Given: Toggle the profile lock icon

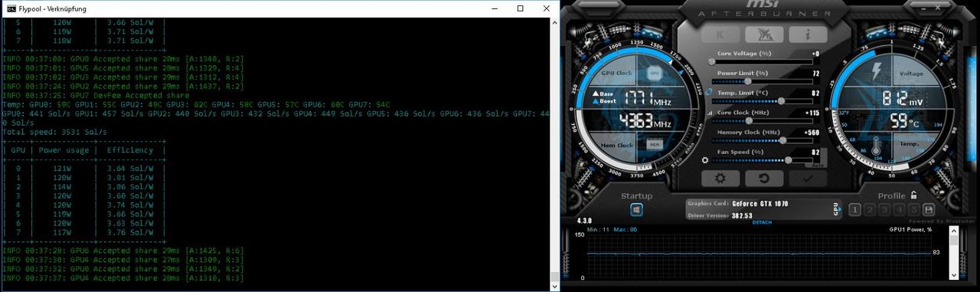Looking at the screenshot, I should [913, 195].
